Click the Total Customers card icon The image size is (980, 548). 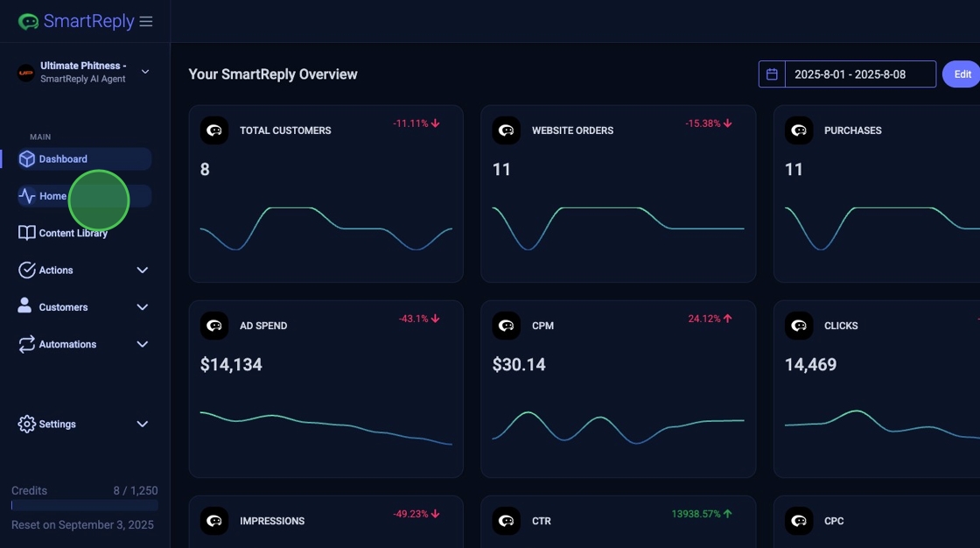(x=214, y=130)
